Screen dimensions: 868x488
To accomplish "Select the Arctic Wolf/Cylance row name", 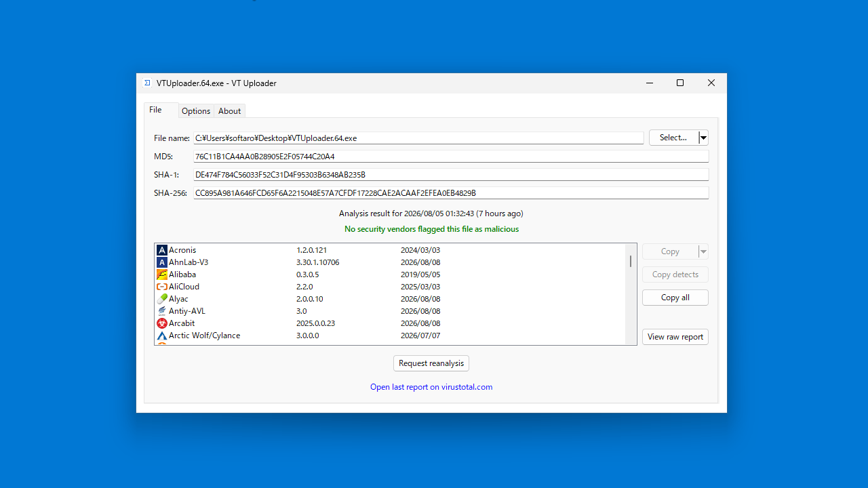I will tap(204, 335).
